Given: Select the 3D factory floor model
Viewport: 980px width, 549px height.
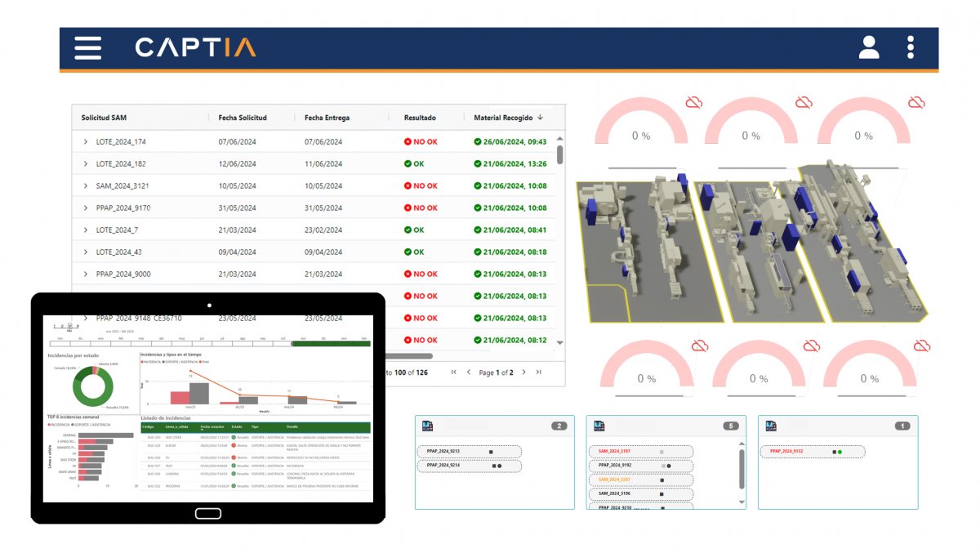Looking at the screenshot, I should (x=751, y=240).
